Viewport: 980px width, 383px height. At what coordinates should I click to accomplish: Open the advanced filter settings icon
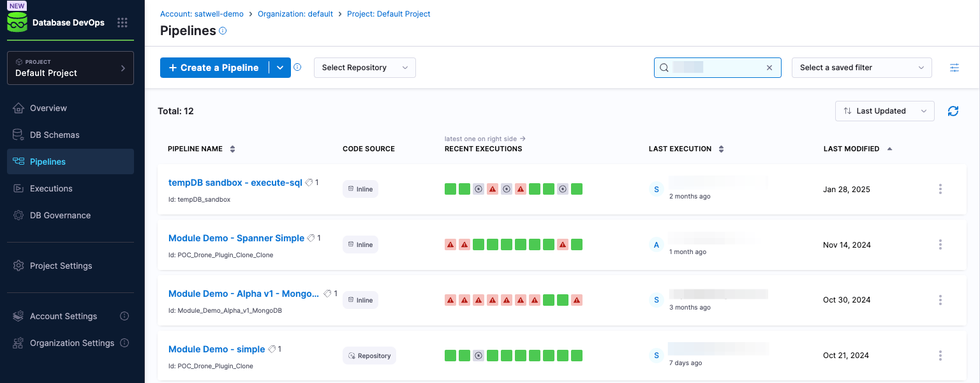tap(954, 67)
